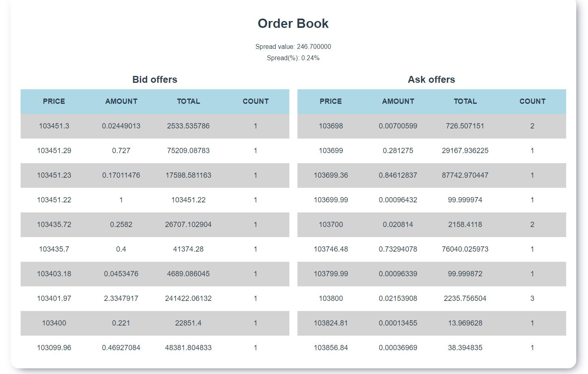Screen dimensions: 588x374
Task: Click the ask price cell 103800
Action: click(x=331, y=298)
